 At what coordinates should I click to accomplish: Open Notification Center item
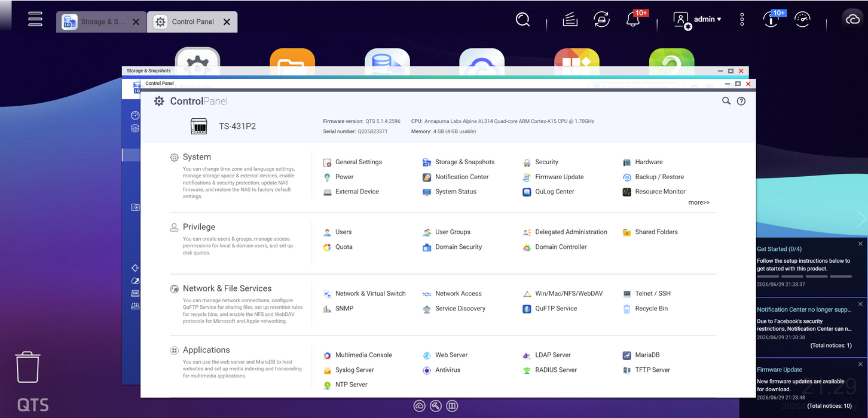coord(456,177)
